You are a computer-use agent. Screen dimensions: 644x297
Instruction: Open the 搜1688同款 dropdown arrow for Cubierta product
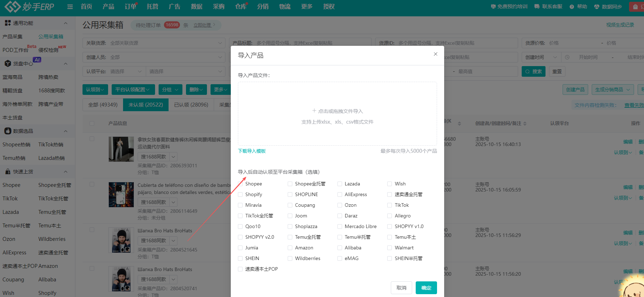click(x=173, y=202)
